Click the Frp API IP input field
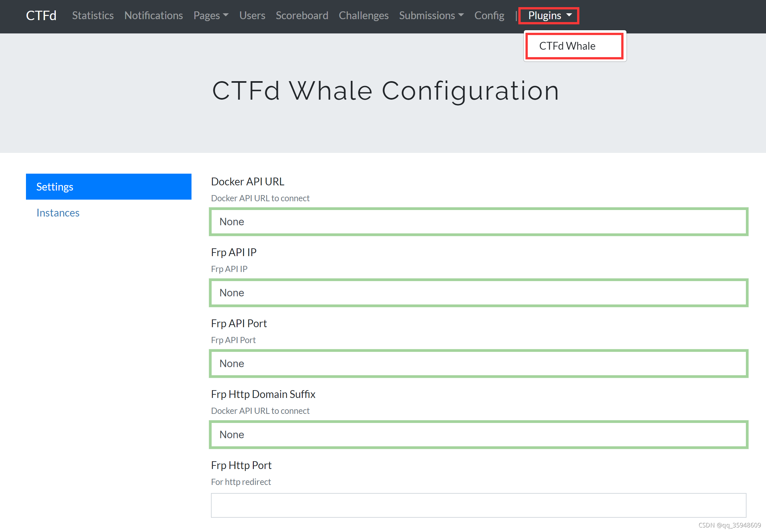 (x=478, y=293)
